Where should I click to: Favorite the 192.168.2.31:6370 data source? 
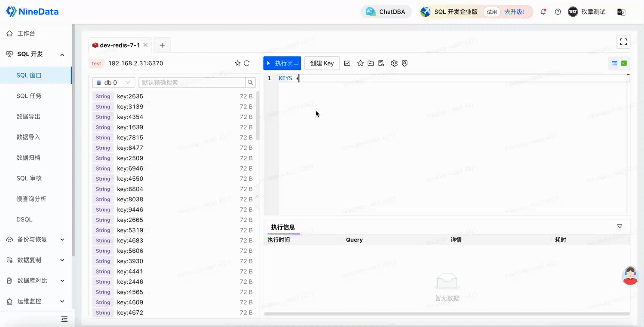tap(238, 63)
